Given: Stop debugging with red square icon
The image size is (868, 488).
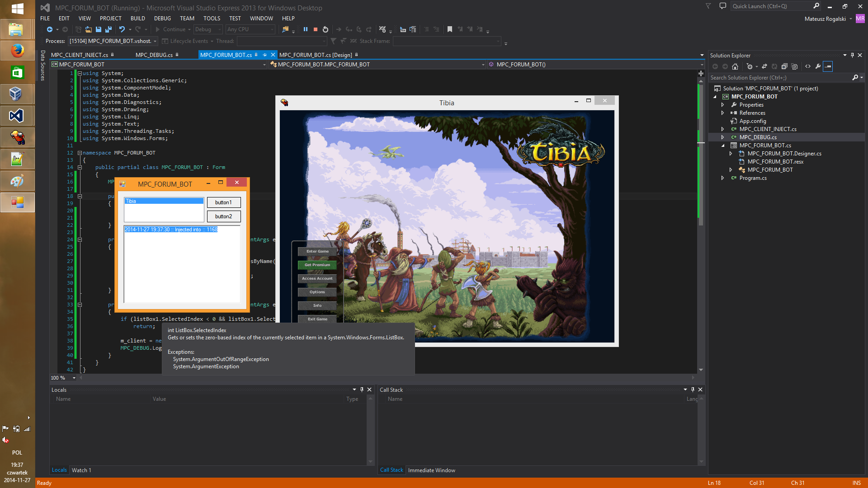Looking at the screenshot, I should (x=316, y=29).
